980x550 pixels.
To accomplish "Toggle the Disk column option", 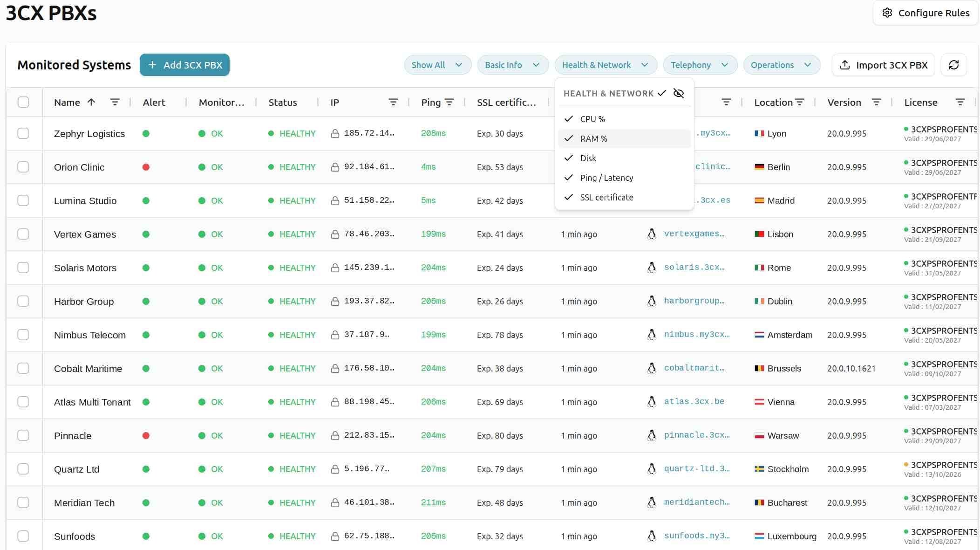I will tap(624, 158).
